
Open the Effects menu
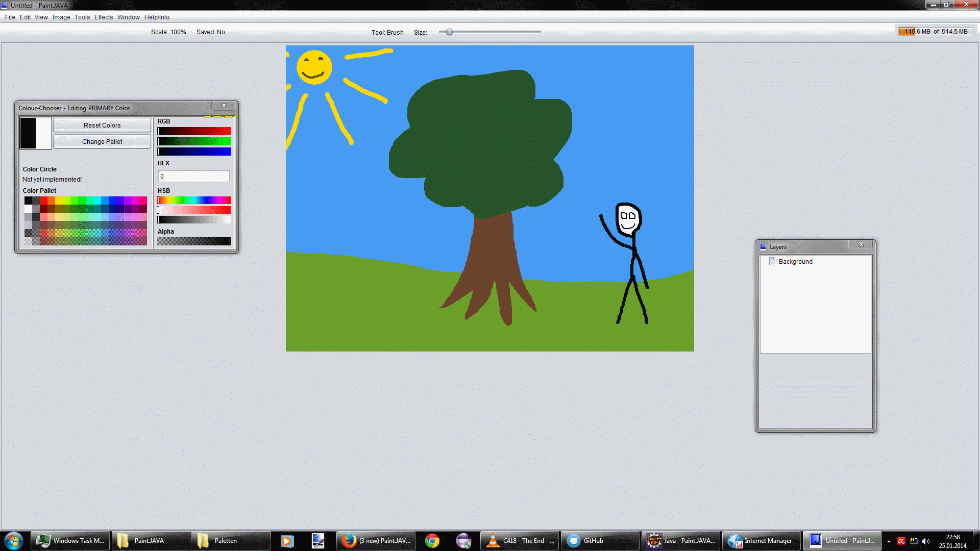pos(104,17)
